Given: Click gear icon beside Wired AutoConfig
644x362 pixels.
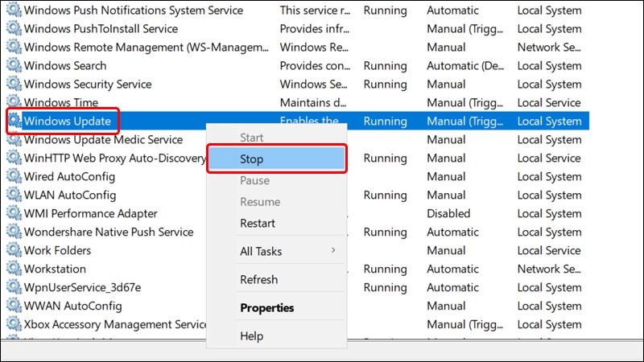Looking at the screenshot, I should point(14,176).
